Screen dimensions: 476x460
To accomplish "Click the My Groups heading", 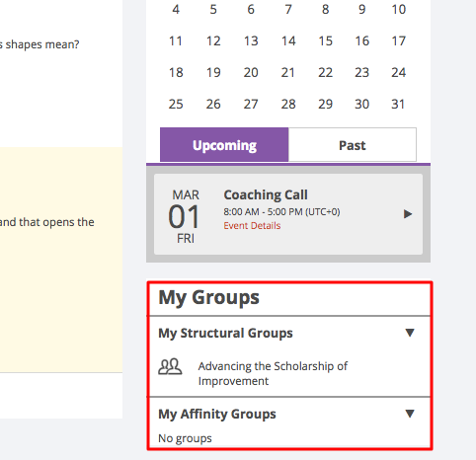I will pos(208,297).
